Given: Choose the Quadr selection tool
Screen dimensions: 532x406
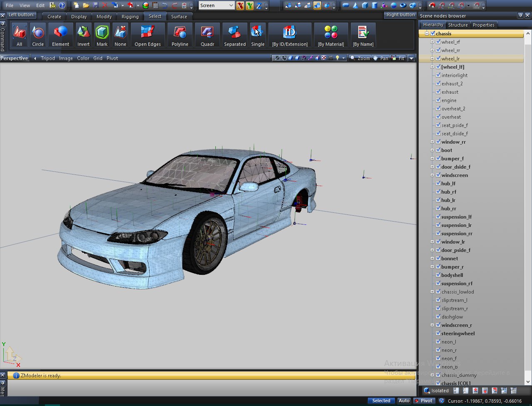Looking at the screenshot, I should click(207, 35).
